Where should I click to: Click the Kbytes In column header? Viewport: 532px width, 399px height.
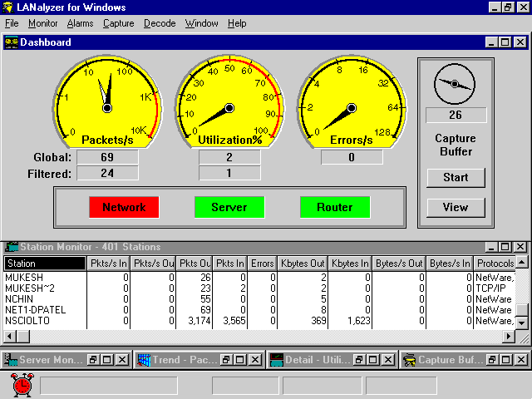[x=350, y=264]
